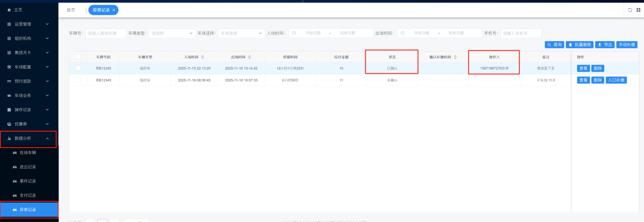Click the 操作人 column header
The image size is (644, 222).
coord(494,57)
